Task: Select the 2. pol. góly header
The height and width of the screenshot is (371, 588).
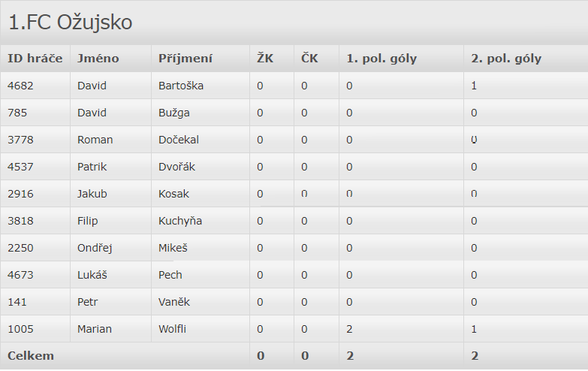Action: tap(506, 59)
